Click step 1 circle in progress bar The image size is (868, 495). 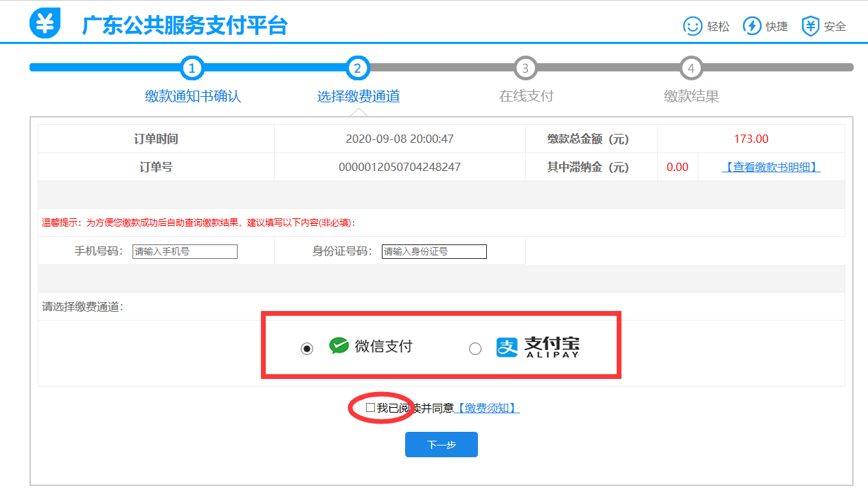192,68
